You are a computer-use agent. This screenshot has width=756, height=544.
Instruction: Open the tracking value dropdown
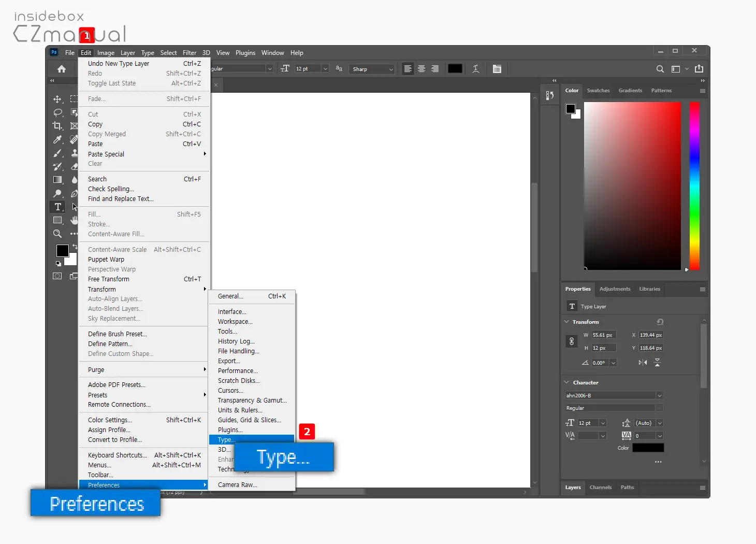(660, 436)
